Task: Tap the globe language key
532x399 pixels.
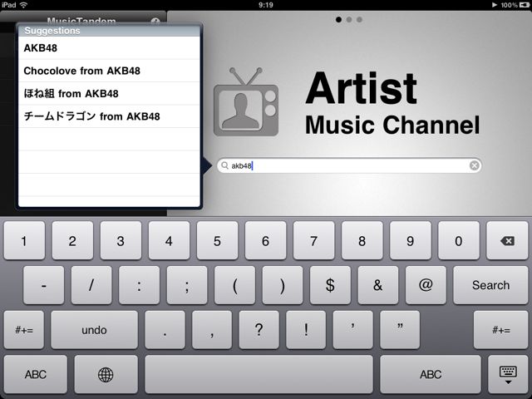Action: coord(106,375)
